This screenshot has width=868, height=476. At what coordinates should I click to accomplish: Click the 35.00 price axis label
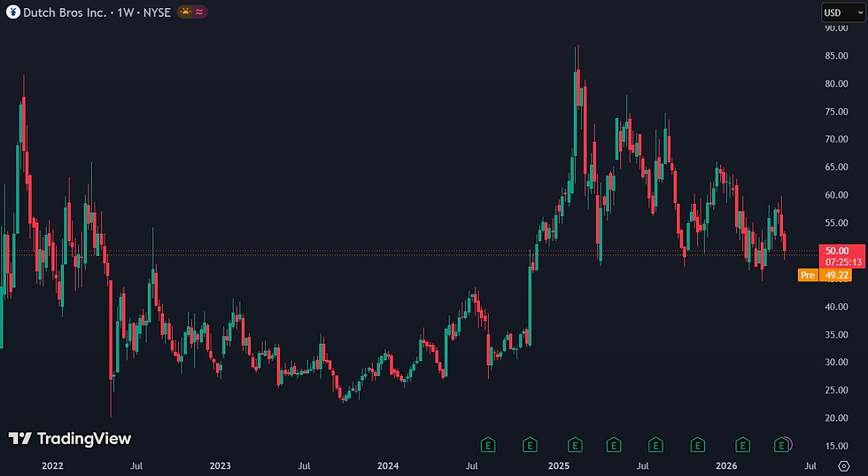pyautogui.click(x=836, y=334)
